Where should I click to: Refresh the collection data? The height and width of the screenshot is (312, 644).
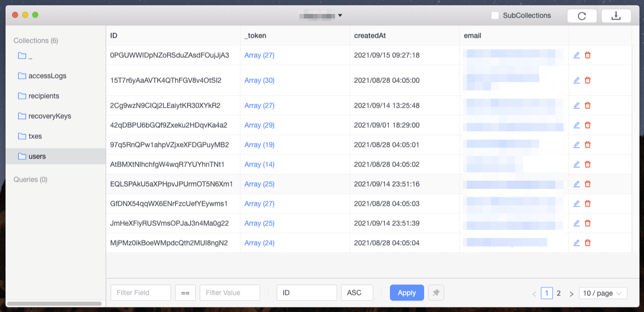tap(582, 16)
